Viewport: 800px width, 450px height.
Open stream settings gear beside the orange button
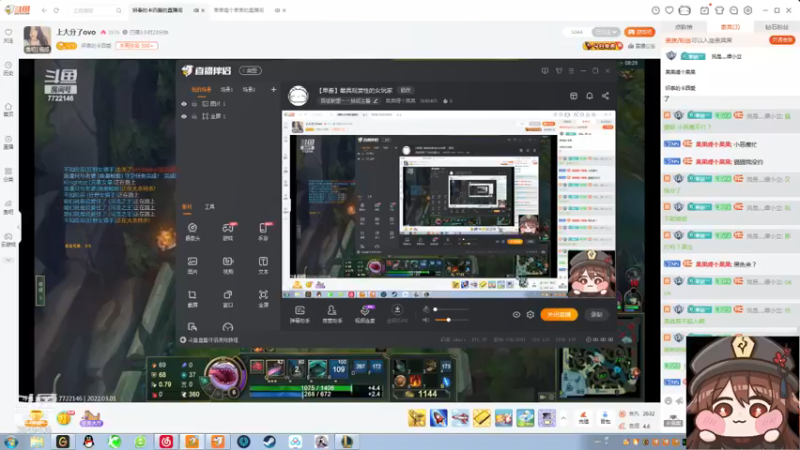coord(531,315)
